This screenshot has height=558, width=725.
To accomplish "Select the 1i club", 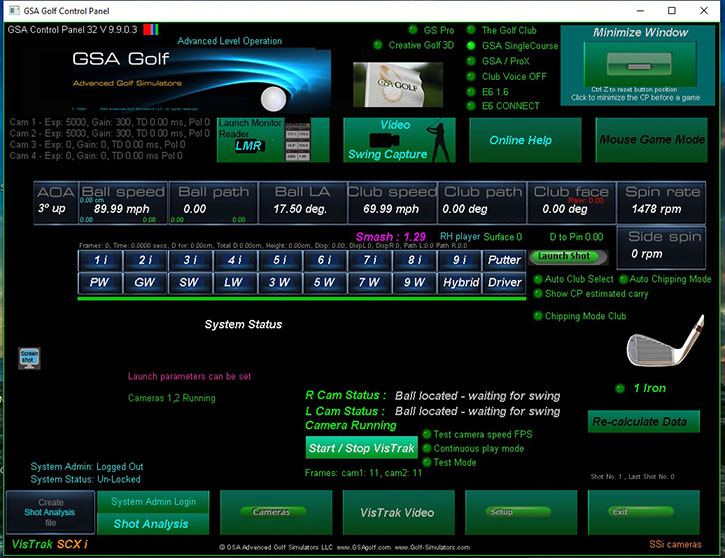I will point(100,260).
